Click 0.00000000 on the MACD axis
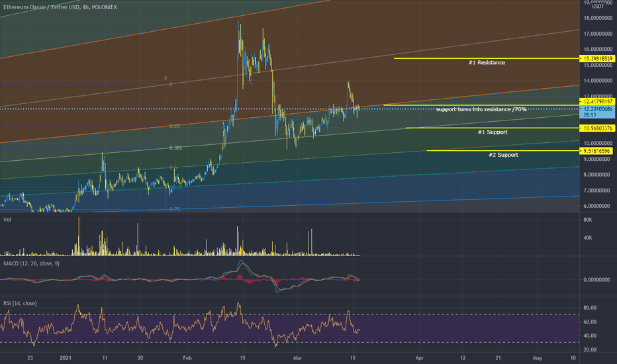The height and width of the screenshot is (364, 617). click(x=596, y=280)
